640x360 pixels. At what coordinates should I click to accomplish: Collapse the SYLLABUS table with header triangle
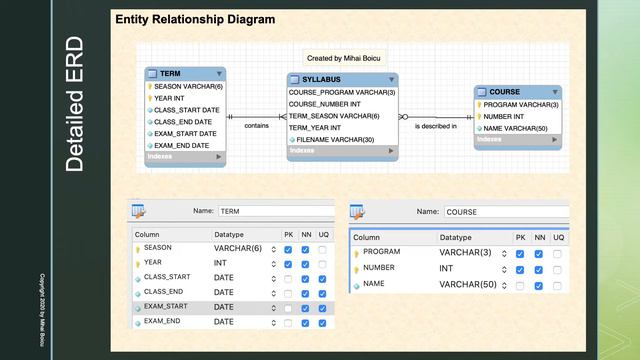coord(391,80)
